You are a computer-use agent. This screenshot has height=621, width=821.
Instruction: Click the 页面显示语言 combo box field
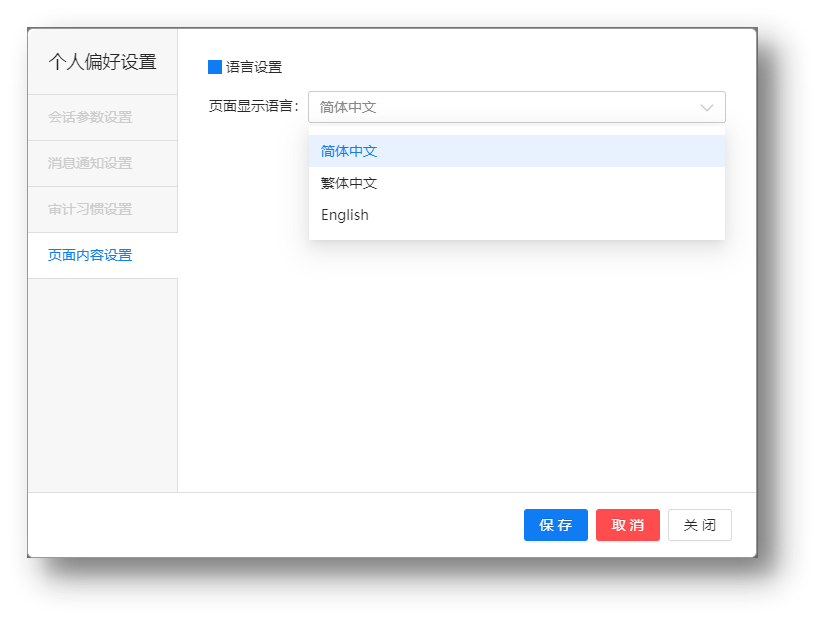click(x=500, y=107)
